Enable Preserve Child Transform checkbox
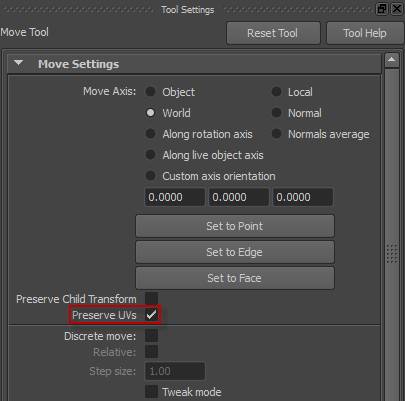The width and height of the screenshot is (405, 401). pos(151,299)
